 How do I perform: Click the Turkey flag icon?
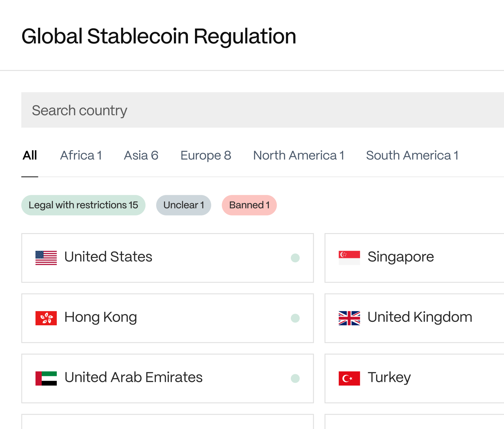(349, 378)
